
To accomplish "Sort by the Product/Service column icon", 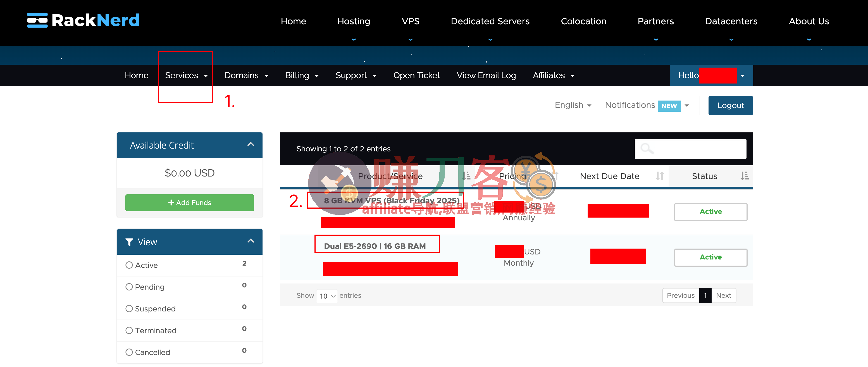I will (466, 176).
